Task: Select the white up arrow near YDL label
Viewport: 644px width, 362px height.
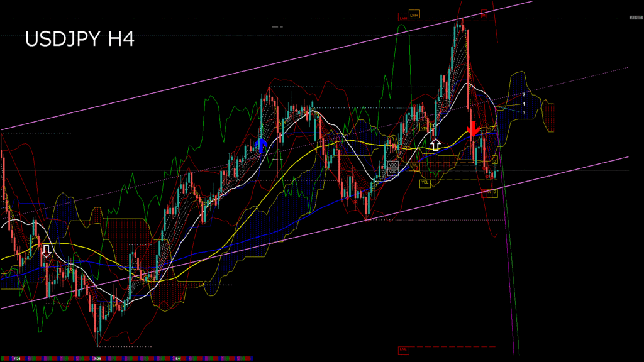Action: click(x=435, y=145)
